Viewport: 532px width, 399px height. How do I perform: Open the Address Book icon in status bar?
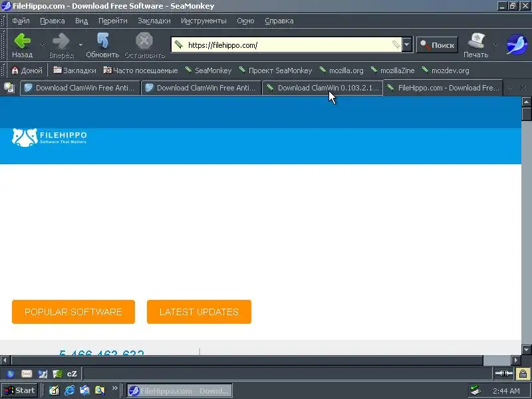pos(57,374)
